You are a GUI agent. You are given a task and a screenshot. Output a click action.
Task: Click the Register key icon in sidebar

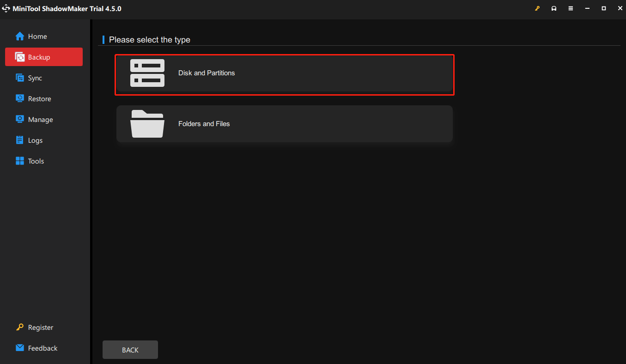tap(19, 328)
